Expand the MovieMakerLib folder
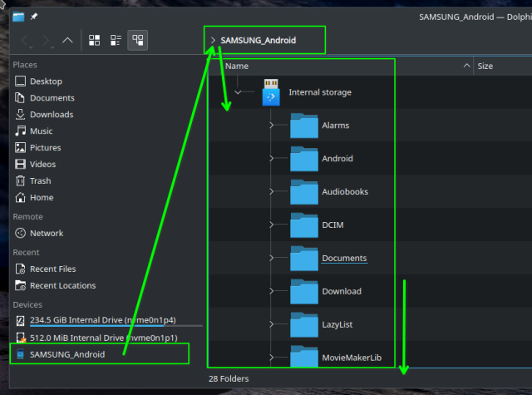The image size is (532, 395). click(271, 358)
